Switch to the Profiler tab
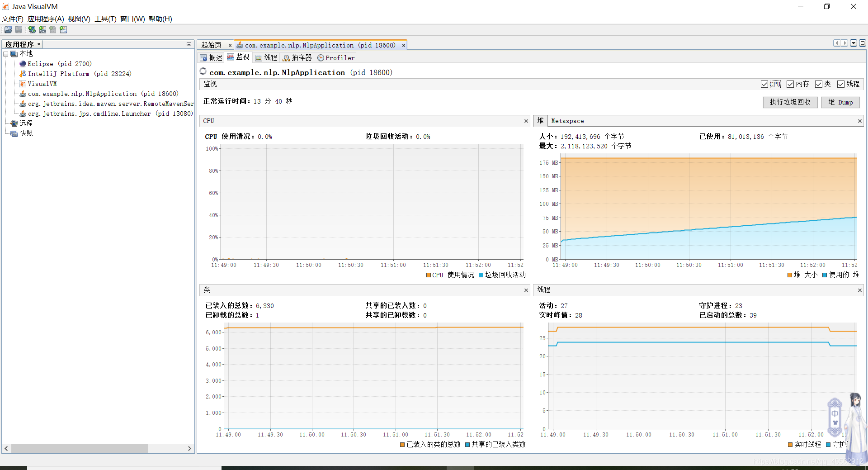Image resolution: width=868 pixels, height=470 pixels. coord(336,58)
